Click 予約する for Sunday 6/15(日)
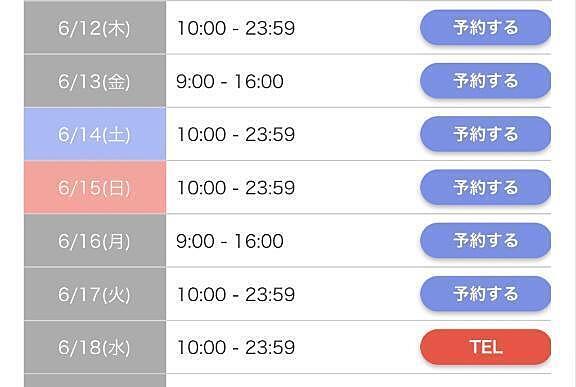This screenshot has width=576, height=387. pos(485,187)
